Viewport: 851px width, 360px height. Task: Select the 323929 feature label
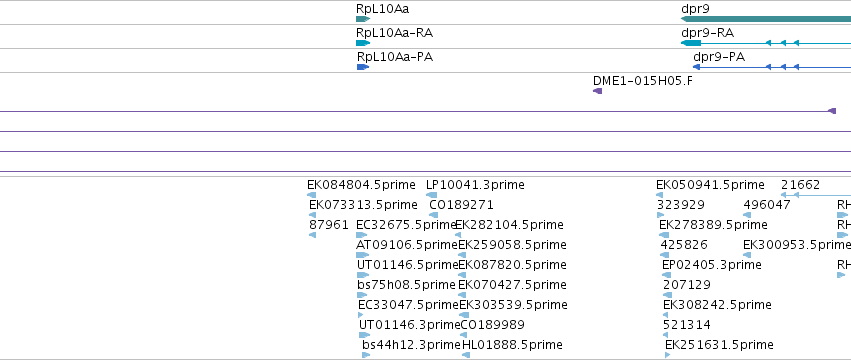[681, 205]
